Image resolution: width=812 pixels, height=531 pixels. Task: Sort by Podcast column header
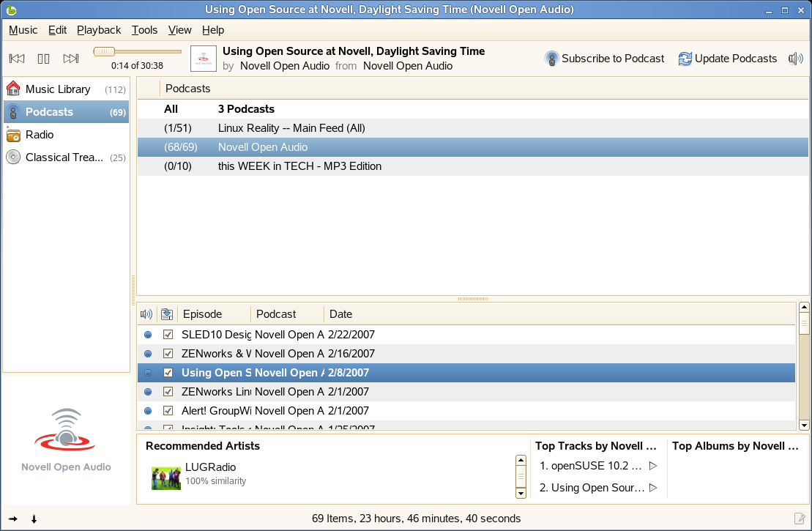pyautogui.click(x=287, y=314)
